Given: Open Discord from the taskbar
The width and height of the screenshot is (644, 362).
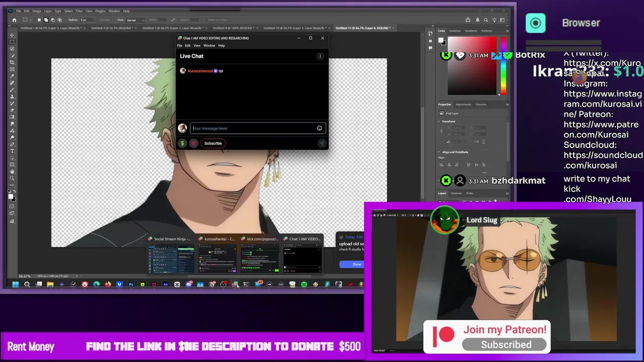Looking at the screenshot, I should coord(189,285).
